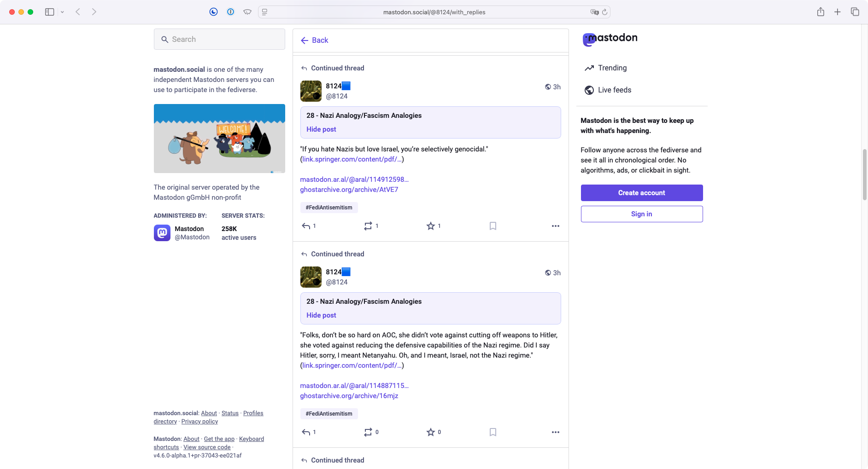Click the privacy report shield extension icon
Image resolution: width=868 pixels, height=469 pixels.
(247, 12)
